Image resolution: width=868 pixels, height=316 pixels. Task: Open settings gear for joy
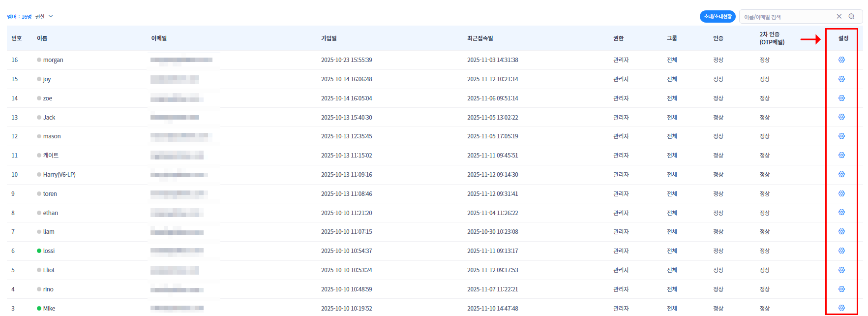click(x=841, y=79)
